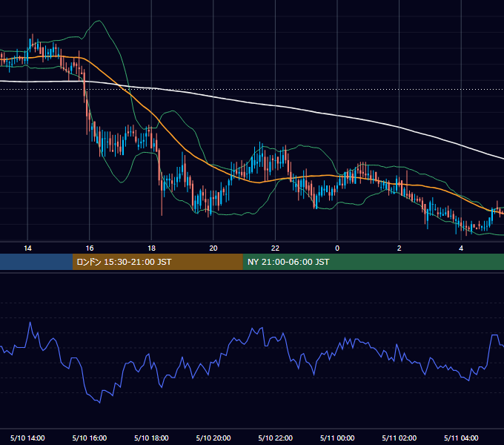This screenshot has width=504, height=445.
Task: Click the 18 hour axis label
Action: (151, 248)
